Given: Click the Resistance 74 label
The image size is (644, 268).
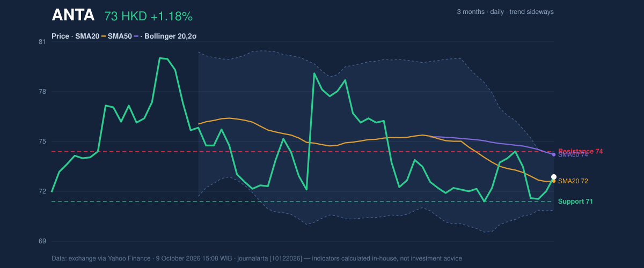Looking at the screenshot, I should [x=581, y=151].
